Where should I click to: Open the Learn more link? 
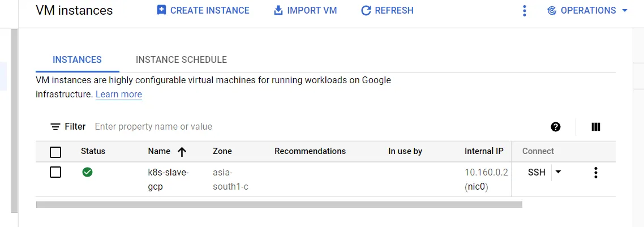click(x=119, y=94)
